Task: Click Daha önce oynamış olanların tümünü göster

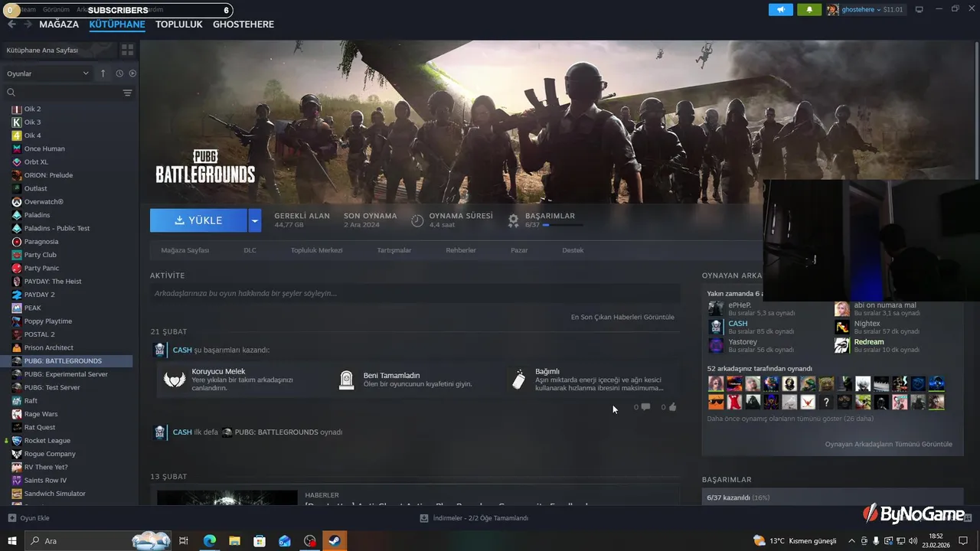Action: point(790,419)
